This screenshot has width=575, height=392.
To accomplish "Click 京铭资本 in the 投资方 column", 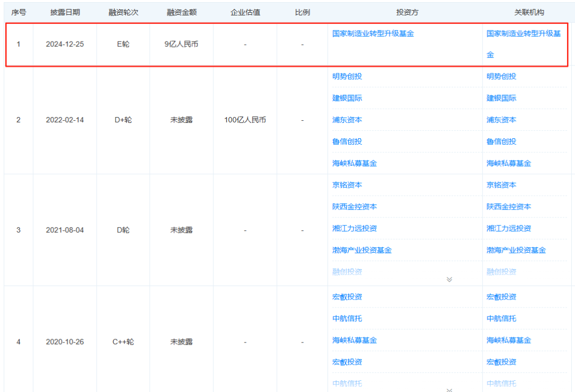I will coord(347,185).
